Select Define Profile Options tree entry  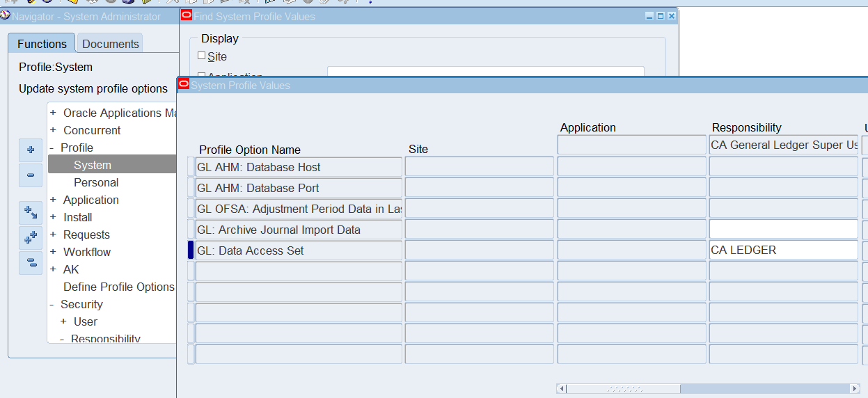click(x=119, y=287)
